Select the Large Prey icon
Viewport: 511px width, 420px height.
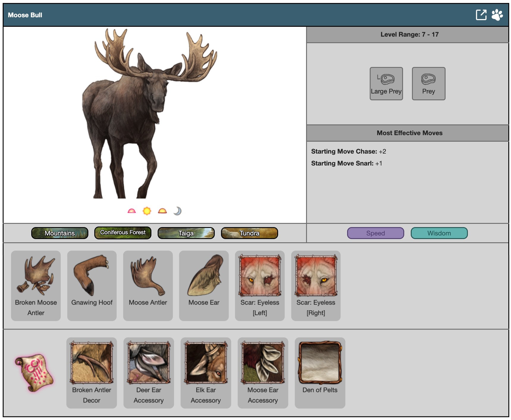[x=386, y=84]
